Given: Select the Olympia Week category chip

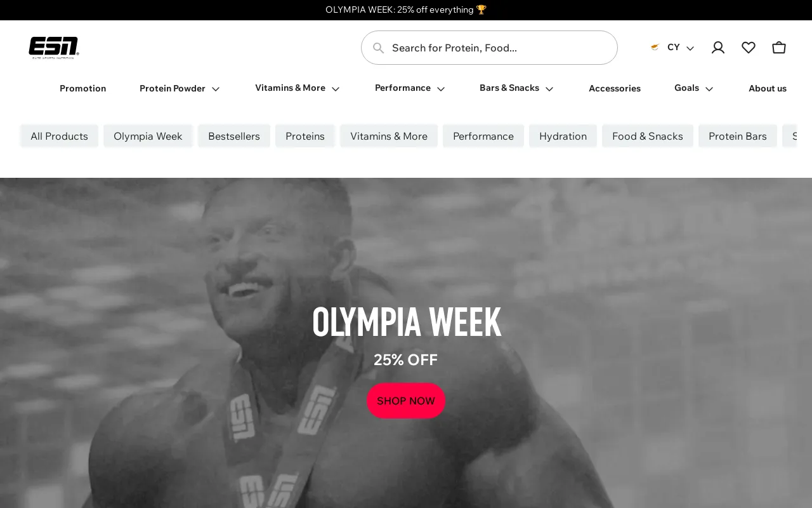Looking at the screenshot, I should coord(148,136).
